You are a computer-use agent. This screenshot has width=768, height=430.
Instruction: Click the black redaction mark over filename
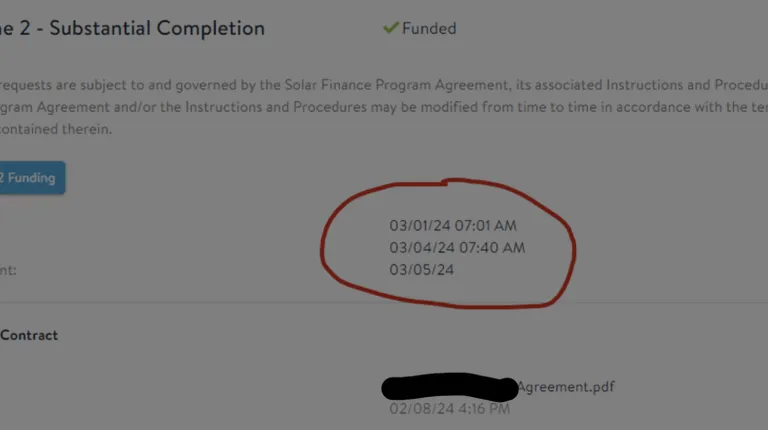click(450, 387)
